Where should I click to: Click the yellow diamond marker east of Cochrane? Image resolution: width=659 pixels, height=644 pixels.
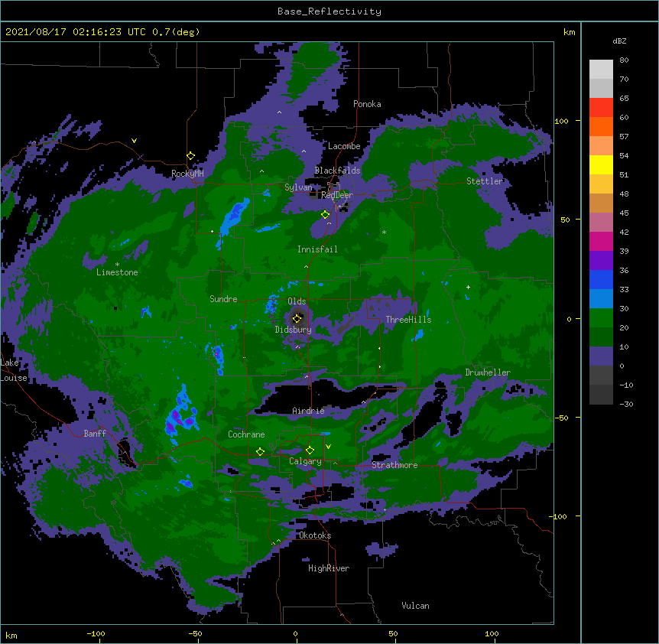click(x=260, y=452)
